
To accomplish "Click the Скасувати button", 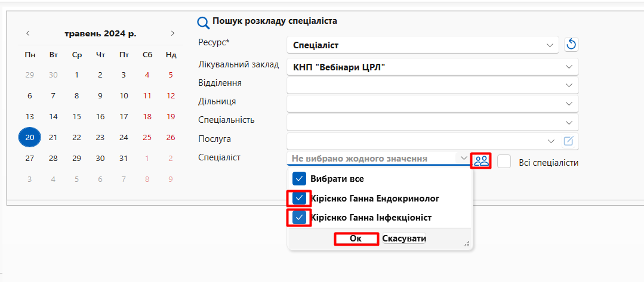I will (404, 238).
